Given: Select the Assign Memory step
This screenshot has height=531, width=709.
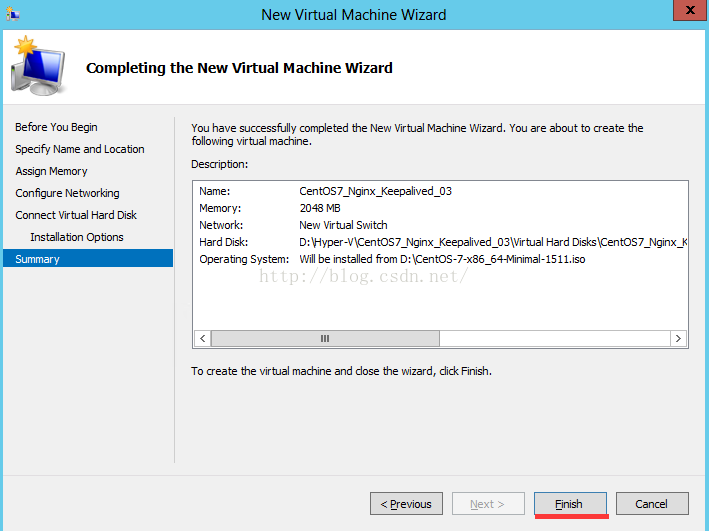Looking at the screenshot, I should point(51,171).
